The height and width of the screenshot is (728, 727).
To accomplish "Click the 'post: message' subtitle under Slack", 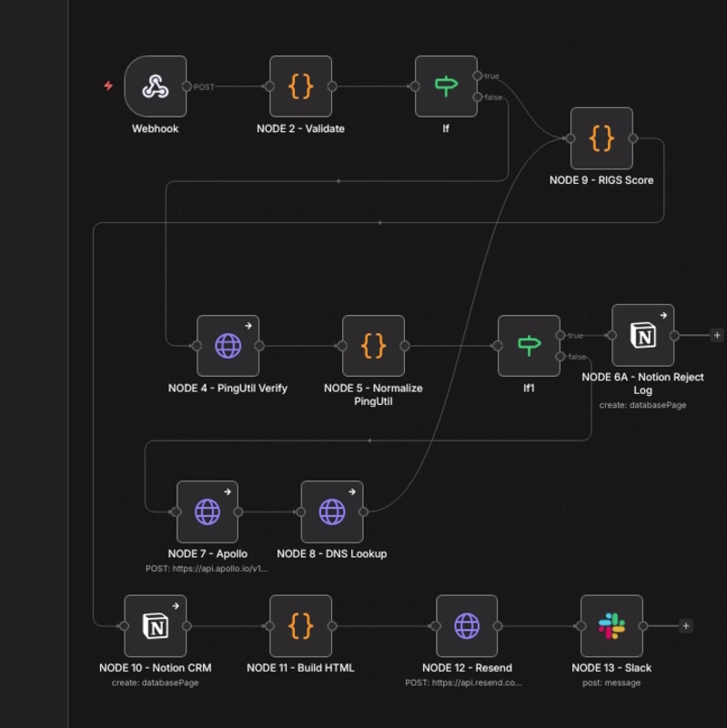I will point(611,683).
